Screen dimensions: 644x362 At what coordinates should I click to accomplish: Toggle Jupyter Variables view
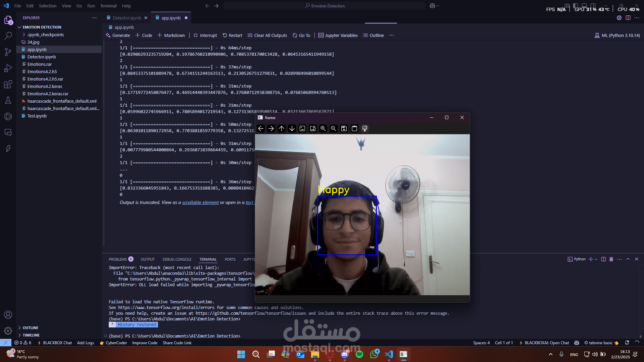point(338,35)
